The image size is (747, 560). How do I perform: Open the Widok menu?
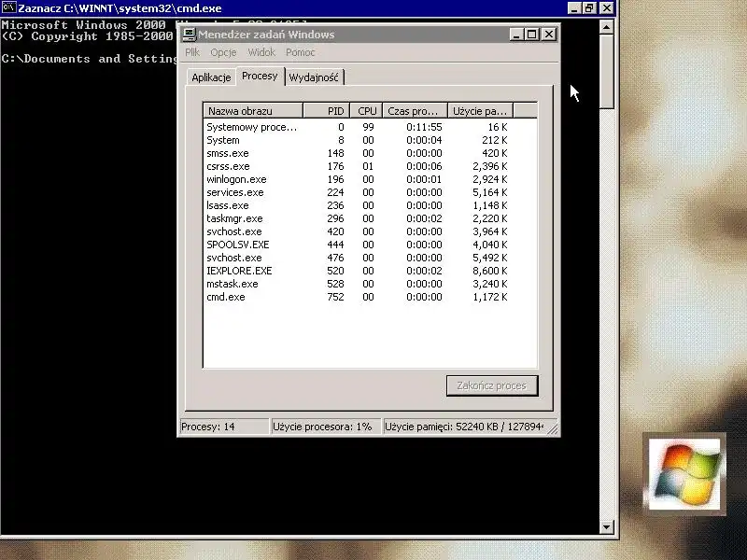261,52
